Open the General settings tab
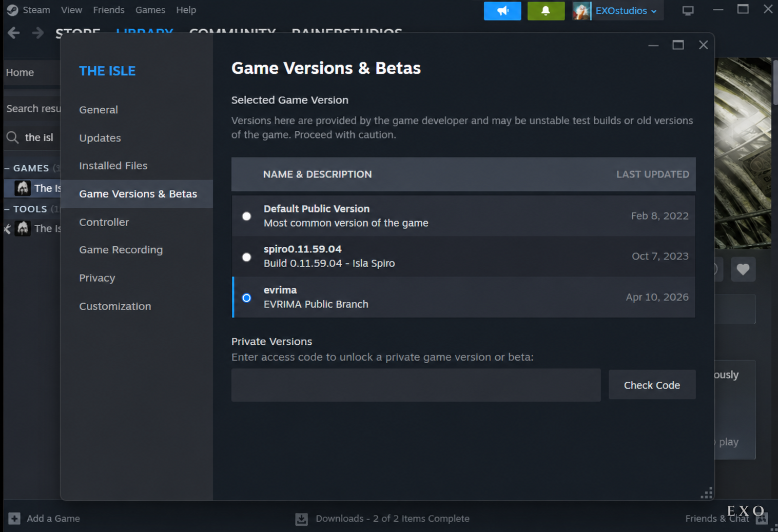 coord(137,110)
